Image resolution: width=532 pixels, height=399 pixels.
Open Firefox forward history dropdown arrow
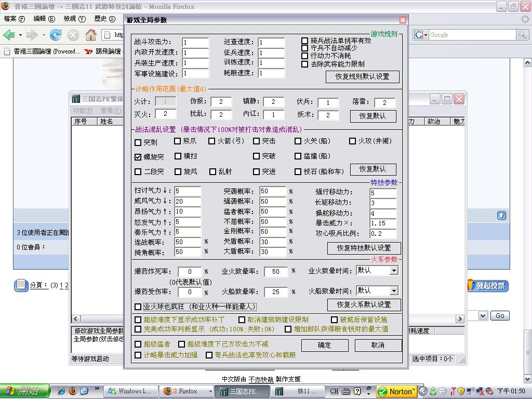[x=44, y=35]
